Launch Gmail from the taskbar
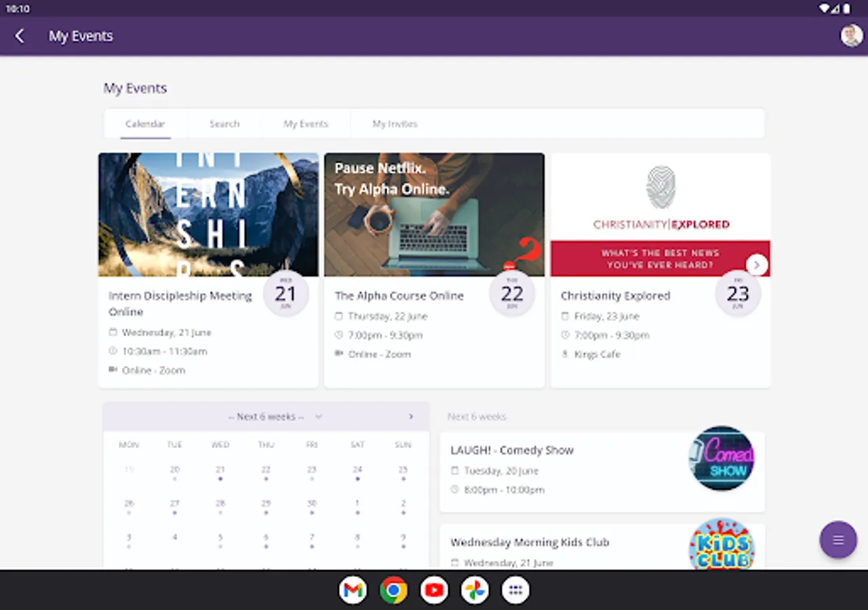Viewport: 868px width, 610px height. coord(353,590)
